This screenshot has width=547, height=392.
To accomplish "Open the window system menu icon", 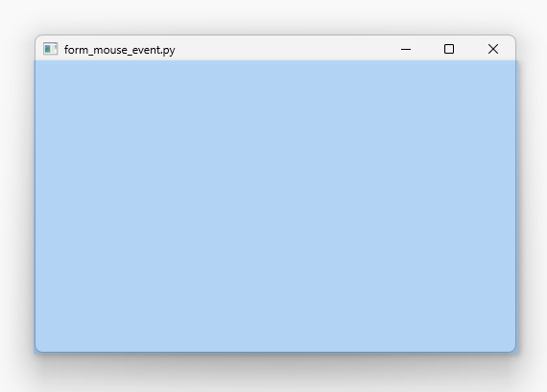I will pyautogui.click(x=50, y=49).
